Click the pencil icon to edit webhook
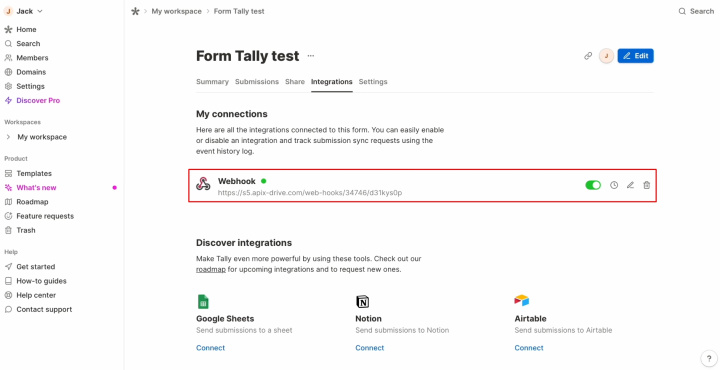The width and height of the screenshot is (720, 370). (x=630, y=185)
